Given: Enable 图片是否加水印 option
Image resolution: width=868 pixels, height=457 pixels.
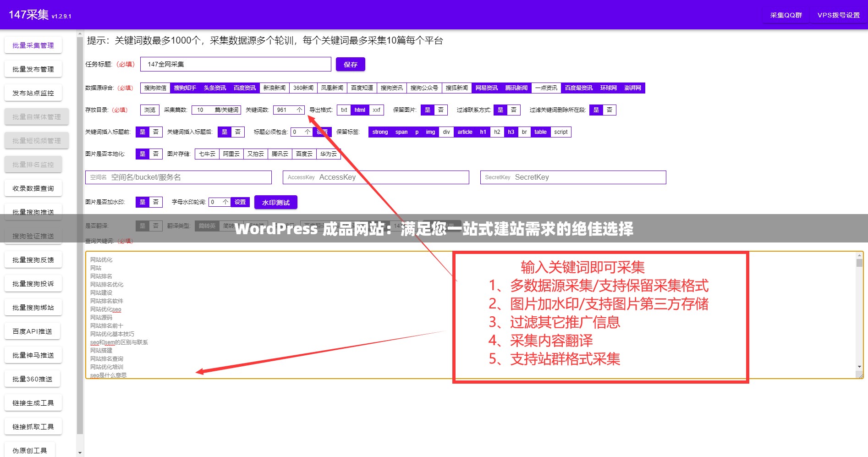Looking at the screenshot, I should pos(143,202).
